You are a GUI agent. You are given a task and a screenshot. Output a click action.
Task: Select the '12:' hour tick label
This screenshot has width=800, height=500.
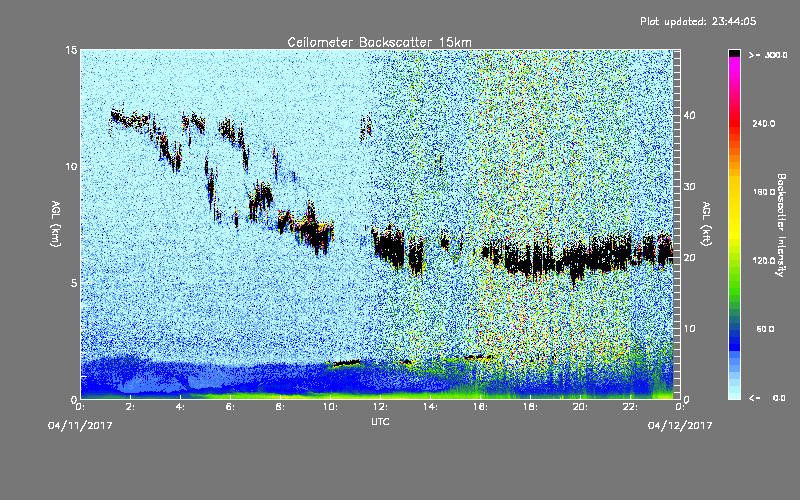(x=380, y=407)
